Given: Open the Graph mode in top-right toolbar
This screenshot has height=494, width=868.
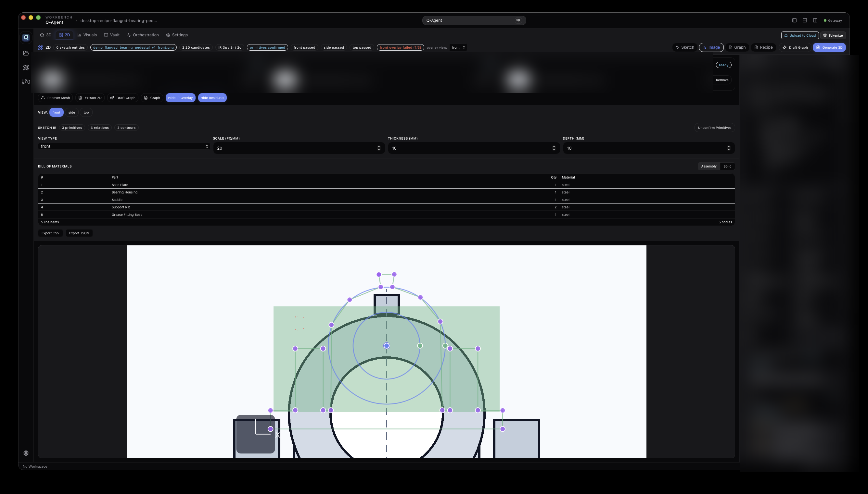Looking at the screenshot, I should click(x=737, y=47).
